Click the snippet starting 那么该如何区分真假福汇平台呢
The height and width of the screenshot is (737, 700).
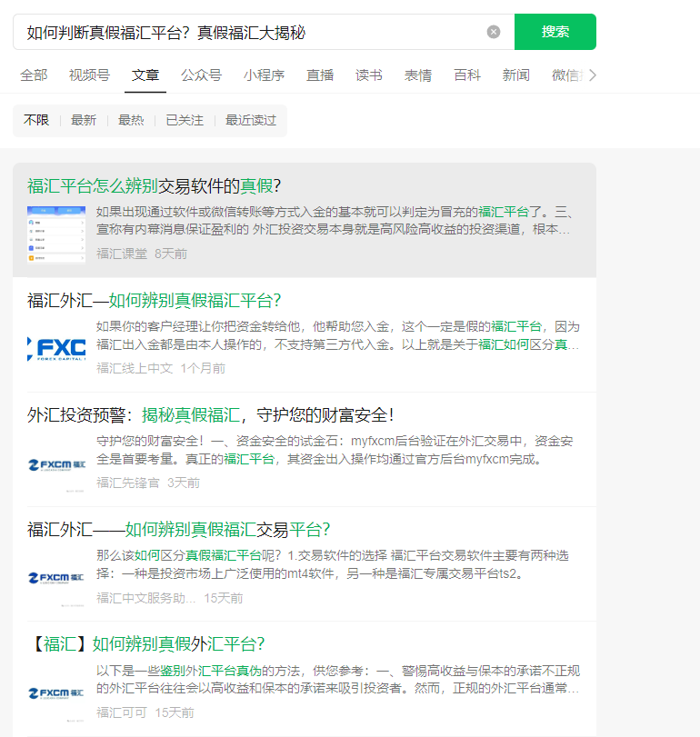point(333,564)
